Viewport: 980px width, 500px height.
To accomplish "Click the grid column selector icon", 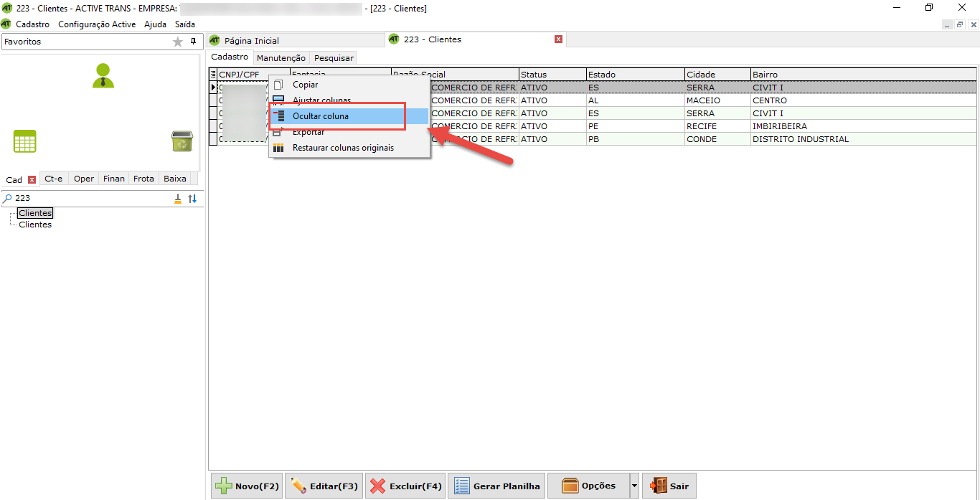I will [213, 75].
